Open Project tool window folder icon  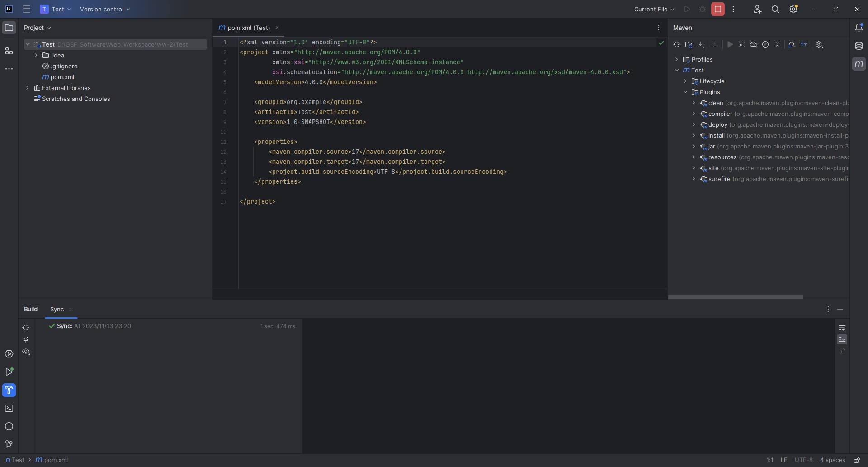click(9, 28)
